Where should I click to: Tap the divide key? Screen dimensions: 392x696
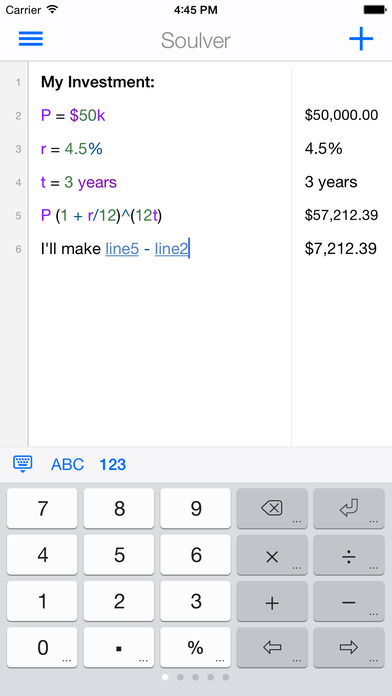[x=349, y=555]
